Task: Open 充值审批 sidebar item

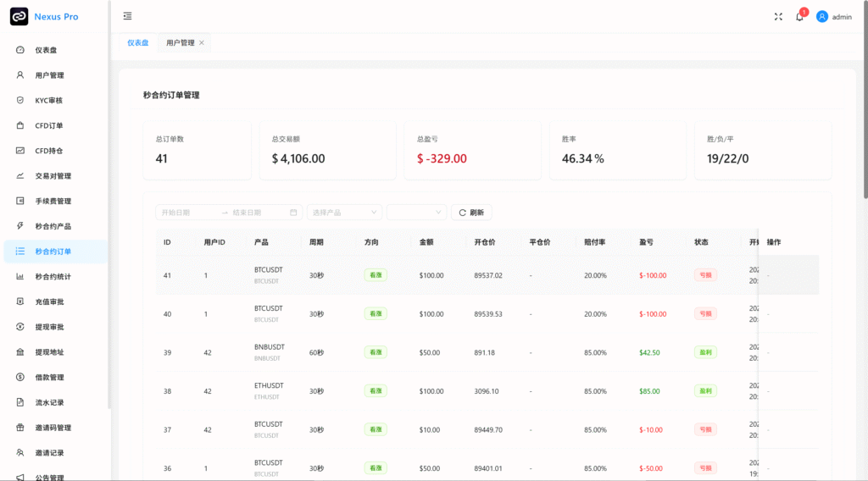Action: click(49, 301)
